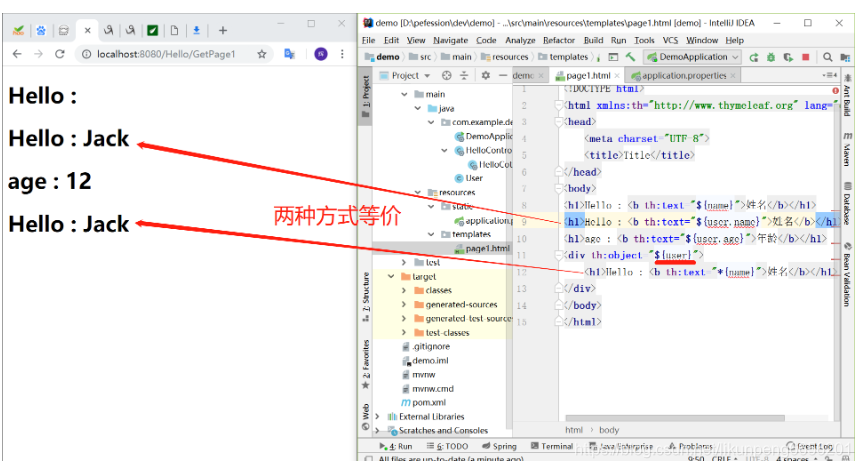Click the resources breadcrumb in the navigation bar
Screen dimensions: 860x468
point(504,57)
